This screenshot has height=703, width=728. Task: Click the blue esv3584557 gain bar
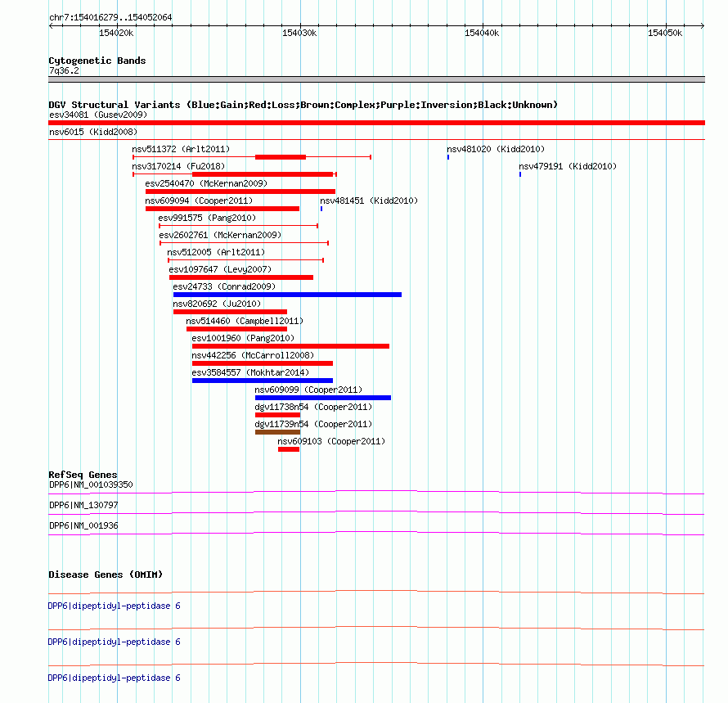[x=263, y=381]
